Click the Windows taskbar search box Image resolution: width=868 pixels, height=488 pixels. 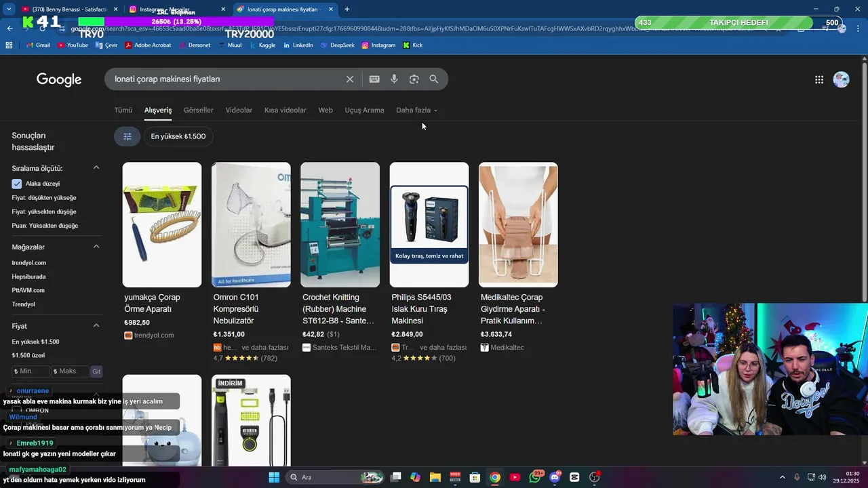click(x=336, y=477)
